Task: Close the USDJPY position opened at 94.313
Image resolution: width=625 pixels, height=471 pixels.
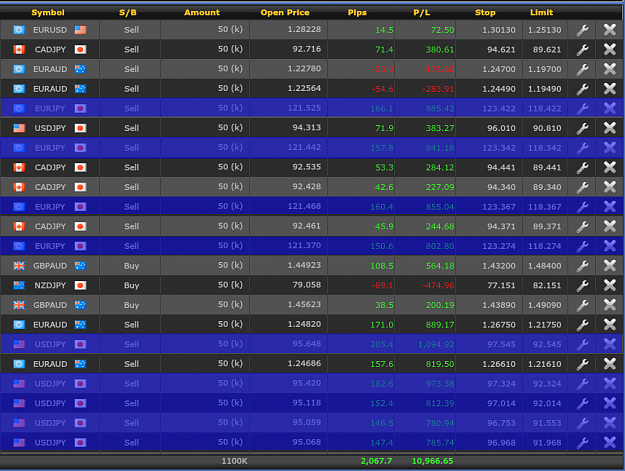Action: coord(609,128)
